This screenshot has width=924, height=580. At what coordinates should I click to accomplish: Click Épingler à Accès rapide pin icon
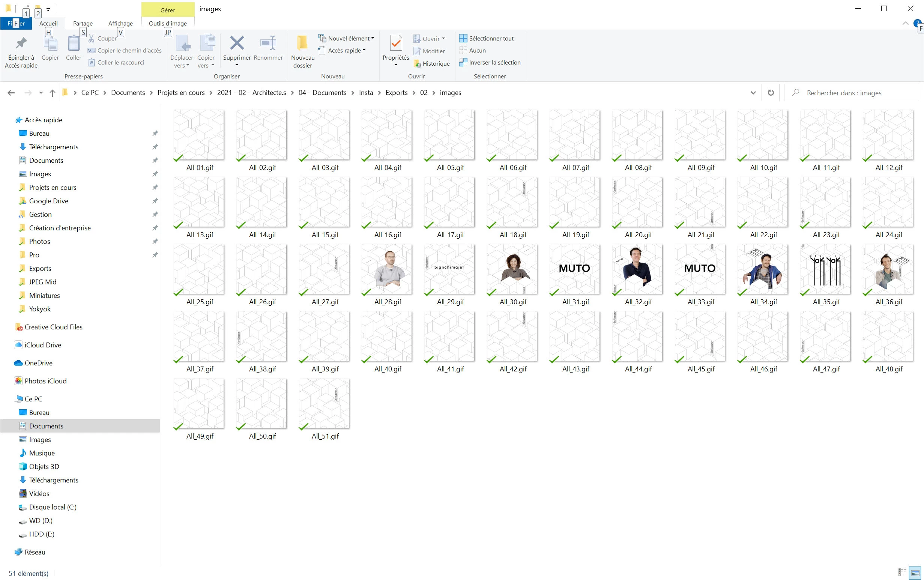[21, 44]
